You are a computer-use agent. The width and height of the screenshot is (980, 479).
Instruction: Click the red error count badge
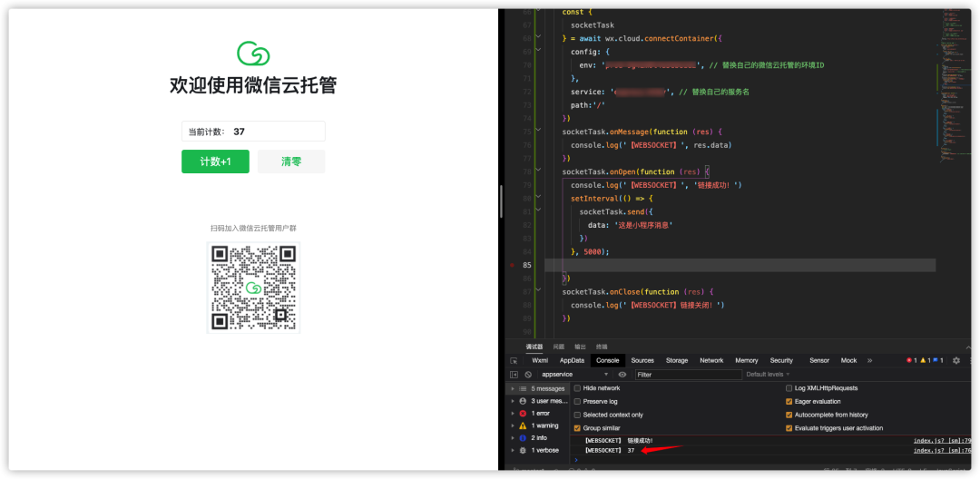(x=912, y=360)
